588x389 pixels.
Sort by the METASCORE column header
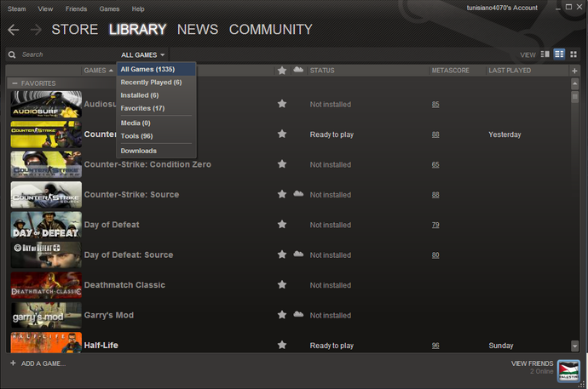(x=451, y=71)
